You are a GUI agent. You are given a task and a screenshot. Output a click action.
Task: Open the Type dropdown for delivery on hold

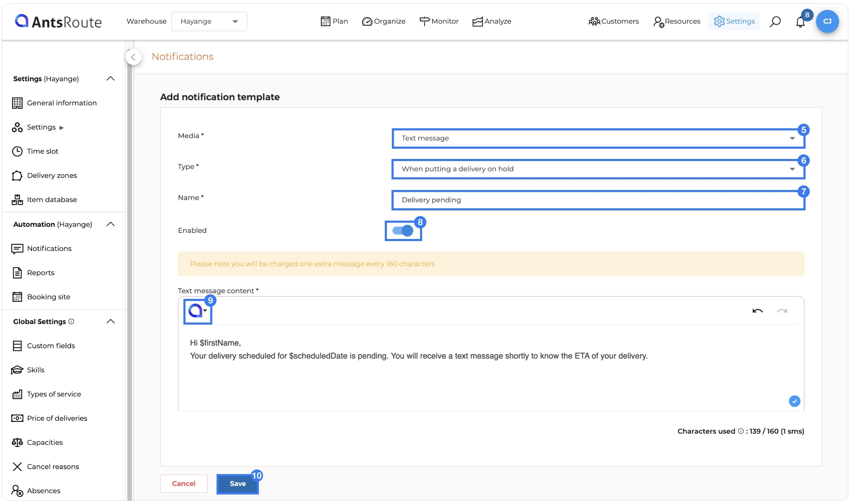tap(598, 169)
